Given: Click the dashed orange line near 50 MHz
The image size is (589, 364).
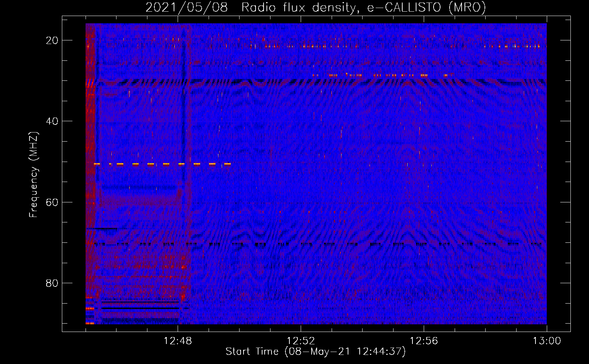Looking at the screenshot, I should coord(162,164).
